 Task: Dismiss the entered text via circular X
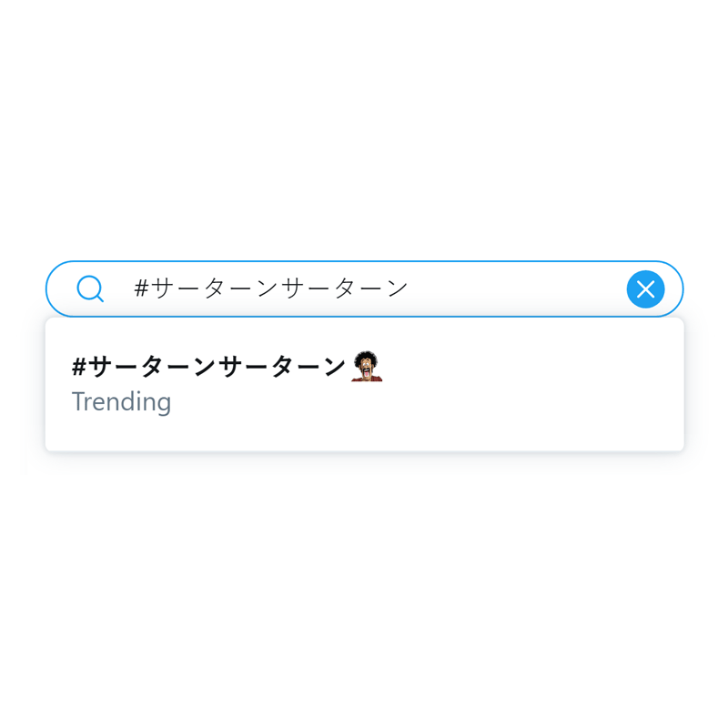[x=645, y=289]
